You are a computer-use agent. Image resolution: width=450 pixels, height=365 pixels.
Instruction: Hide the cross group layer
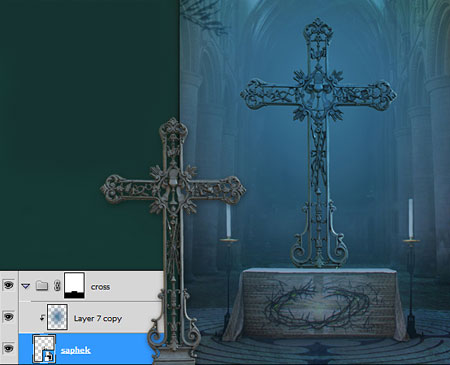point(8,285)
